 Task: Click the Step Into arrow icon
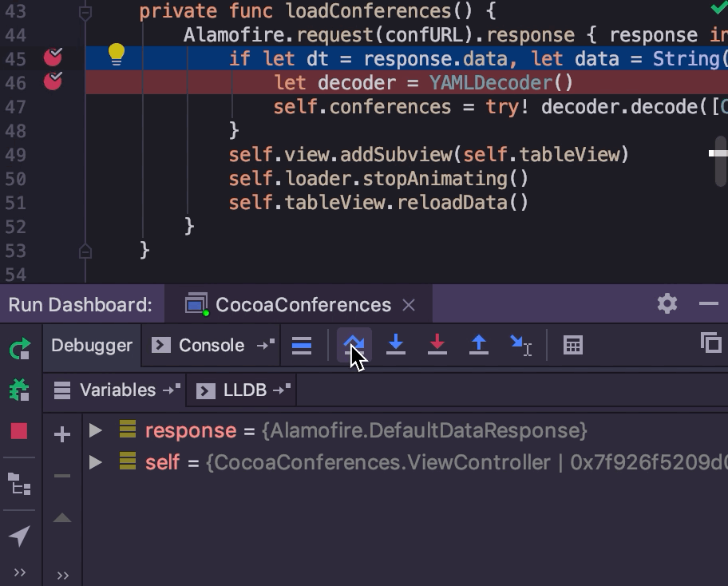(395, 345)
